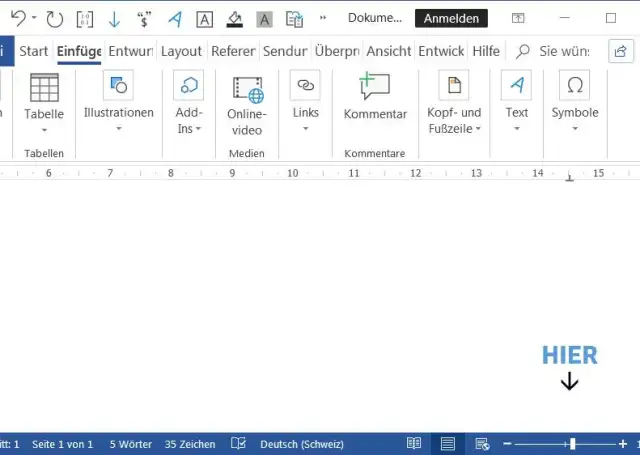Viewport: 640px width, 455px height.
Task: Click the shading paint bucket icon
Action: (234, 19)
